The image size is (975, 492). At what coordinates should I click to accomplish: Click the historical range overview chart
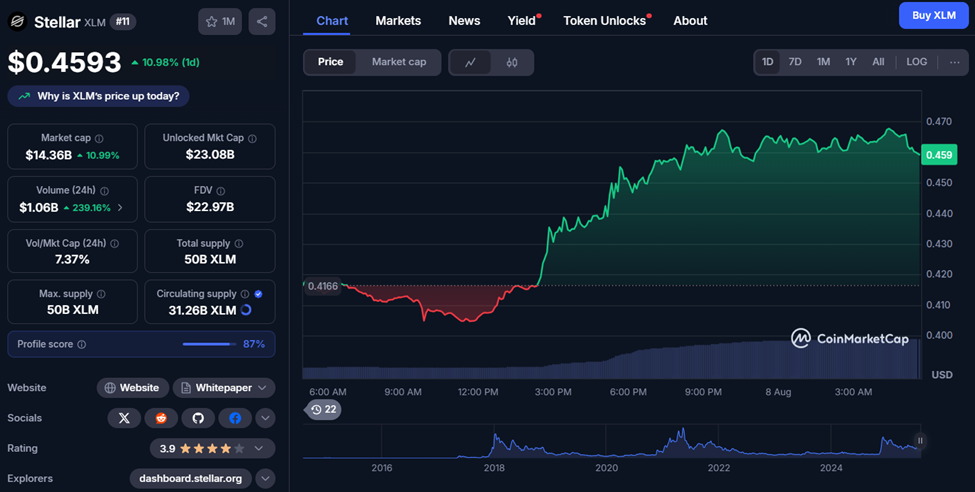[612, 443]
